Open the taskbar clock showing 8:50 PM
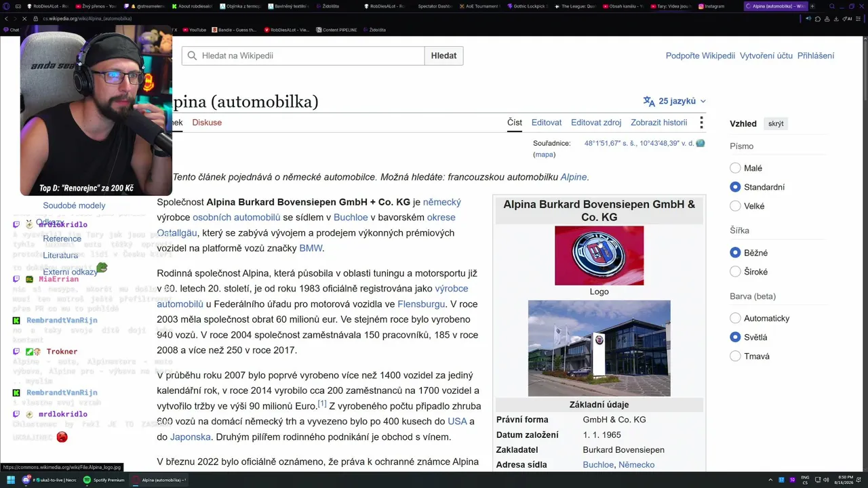Screen dimensions: 868x488 click(845, 480)
